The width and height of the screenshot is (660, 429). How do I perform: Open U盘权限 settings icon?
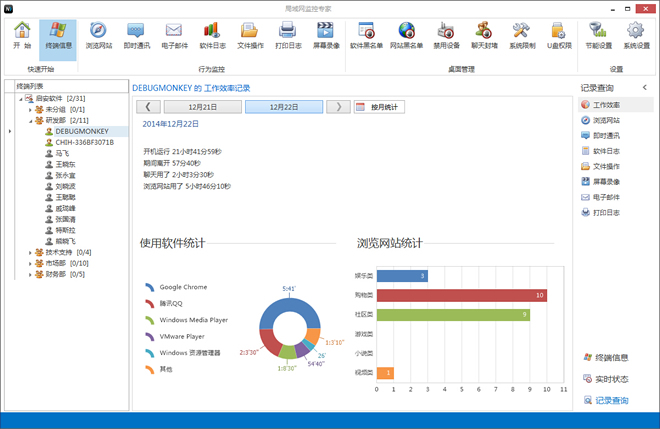coord(558,34)
